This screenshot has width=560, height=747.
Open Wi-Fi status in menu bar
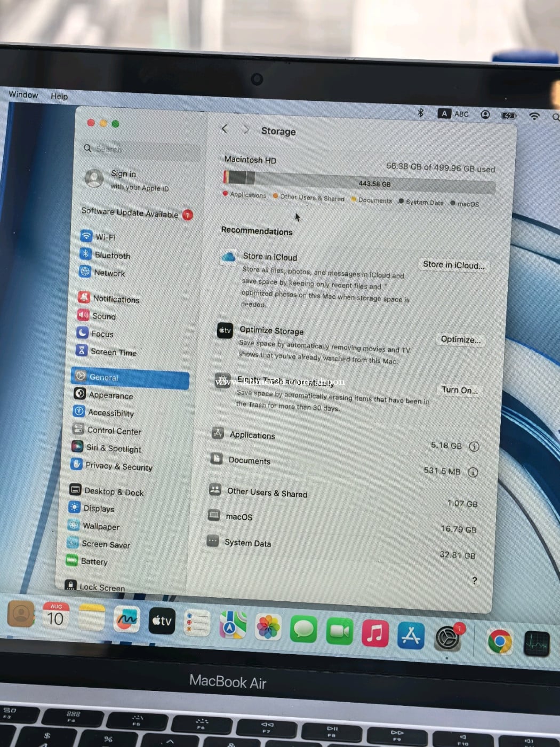tap(534, 116)
